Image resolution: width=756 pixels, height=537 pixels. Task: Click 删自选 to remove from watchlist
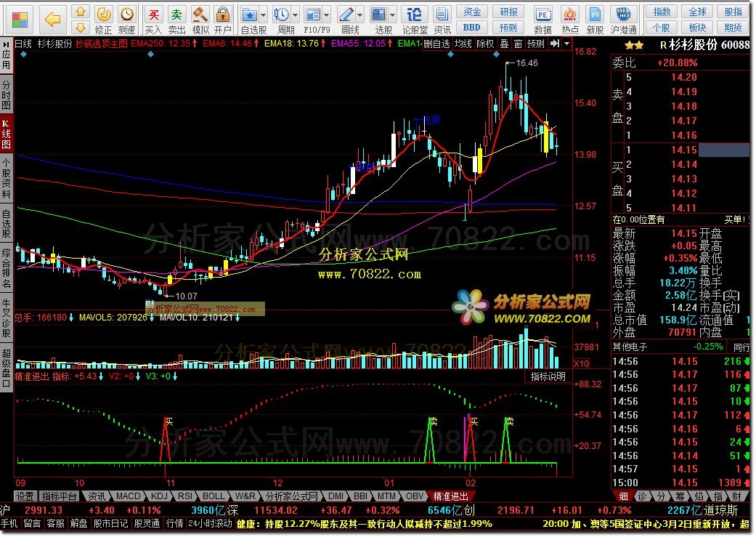(x=436, y=44)
